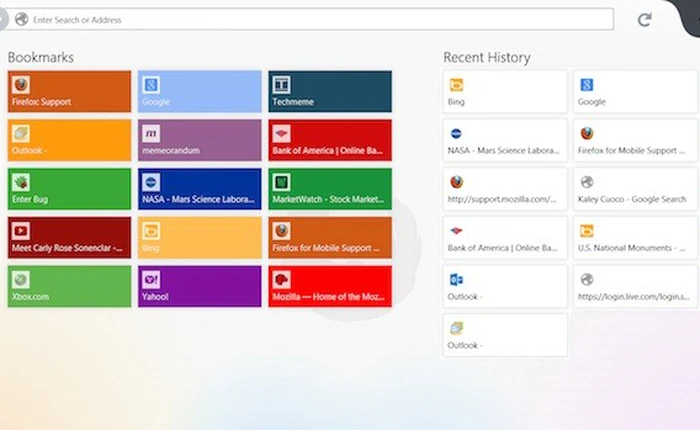The width and height of the screenshot is (700, 430).
Task: Click globe icon on Kaley Cuoco history card
Action: [x=587, y=182]
